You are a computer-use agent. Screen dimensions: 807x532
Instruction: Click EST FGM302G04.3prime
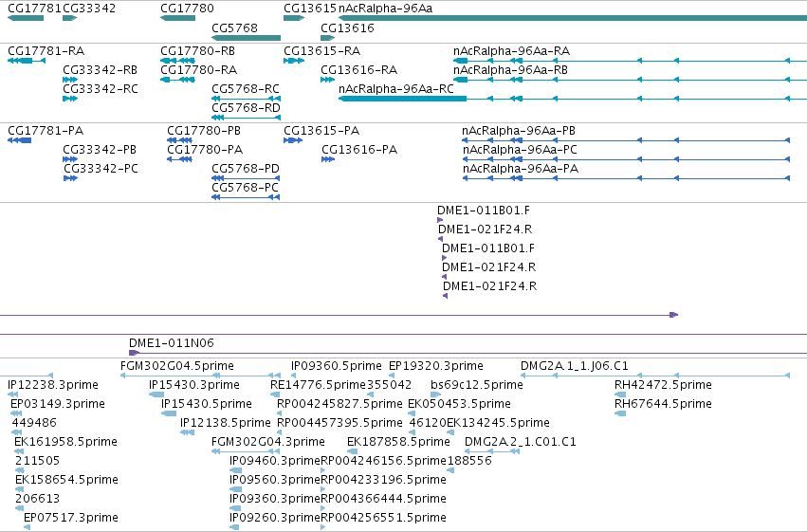268,442
